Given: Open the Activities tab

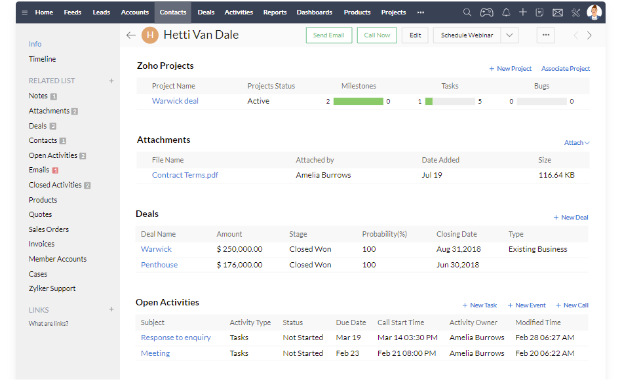Looking at the screenshot, I should point(239,12).
